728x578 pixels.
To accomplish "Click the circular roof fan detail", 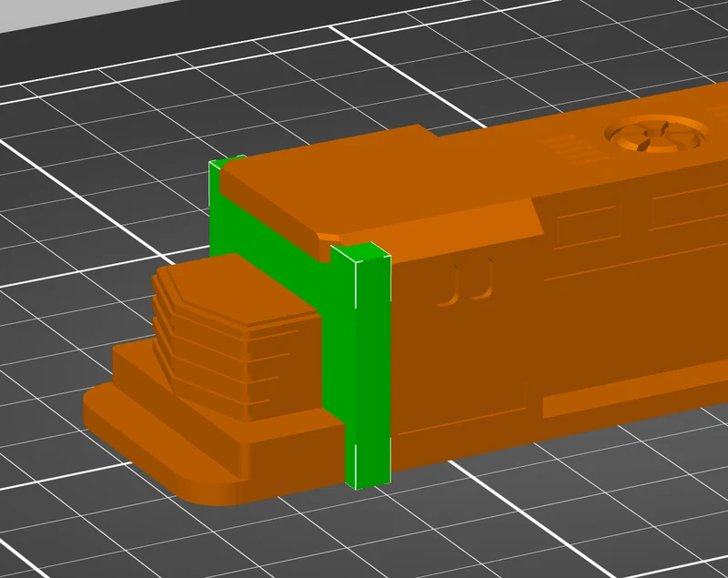I will [656, 133].
